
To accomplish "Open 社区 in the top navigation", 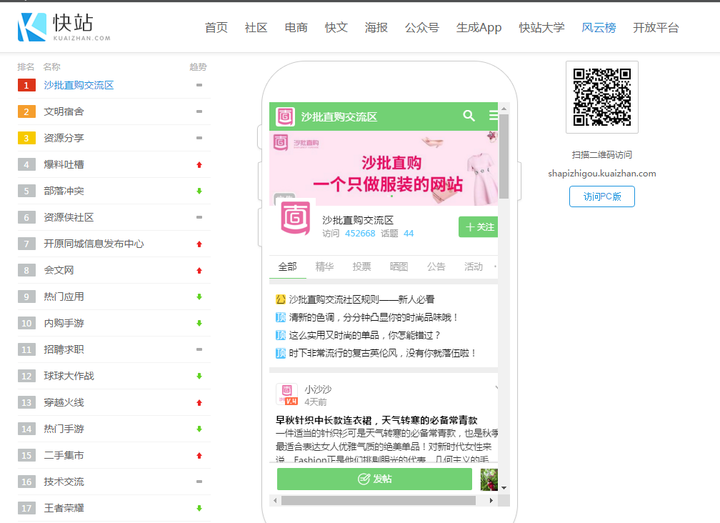I will [x=256, y=28].
